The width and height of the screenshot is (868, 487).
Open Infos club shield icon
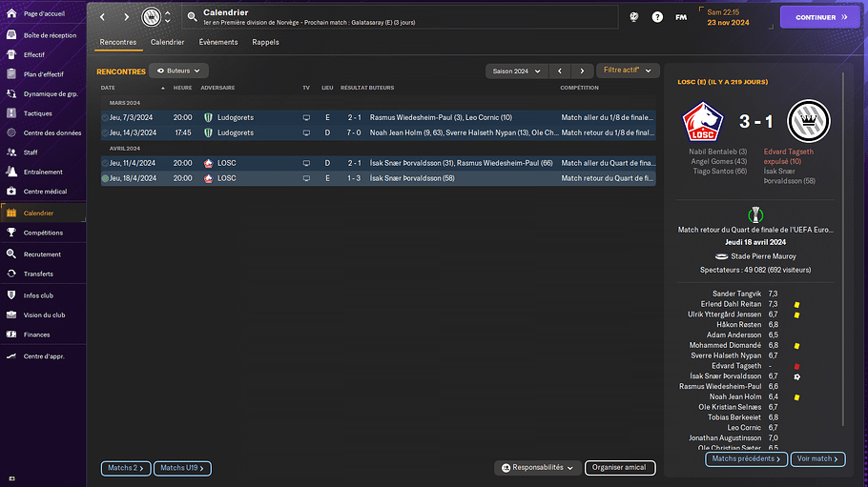(11, 295)
